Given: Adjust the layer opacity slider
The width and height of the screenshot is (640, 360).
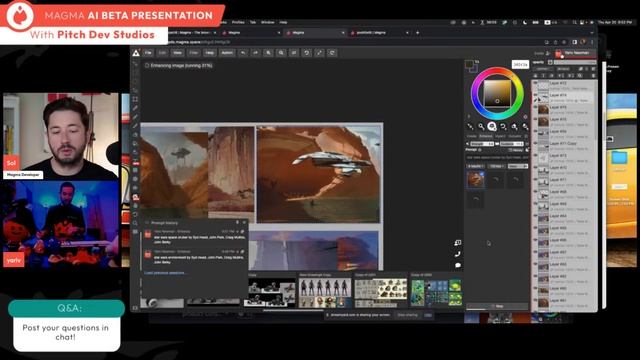Looking at the screenshot, I should coord(575,62).
